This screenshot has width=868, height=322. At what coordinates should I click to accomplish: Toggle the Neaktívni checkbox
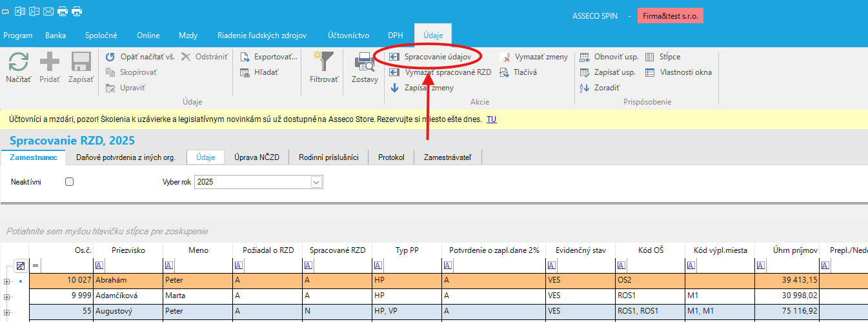tap(70, 182)
